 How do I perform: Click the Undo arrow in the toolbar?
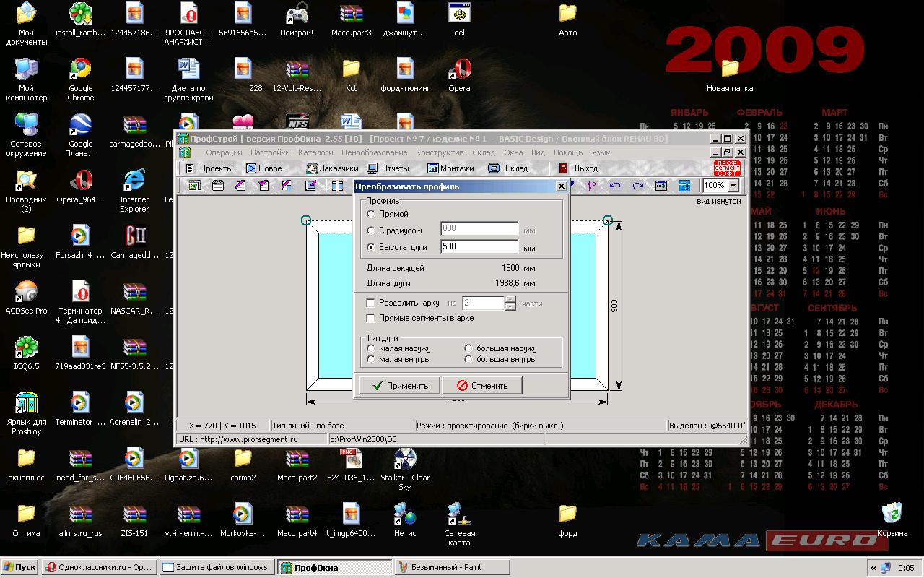click(615, 186)
